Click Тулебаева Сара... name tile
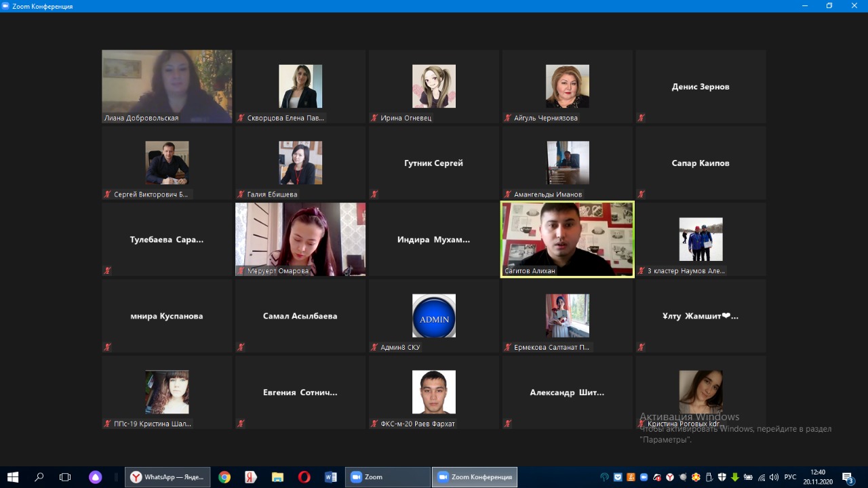Viewport: 868px width, 488px height. (167, 239)
